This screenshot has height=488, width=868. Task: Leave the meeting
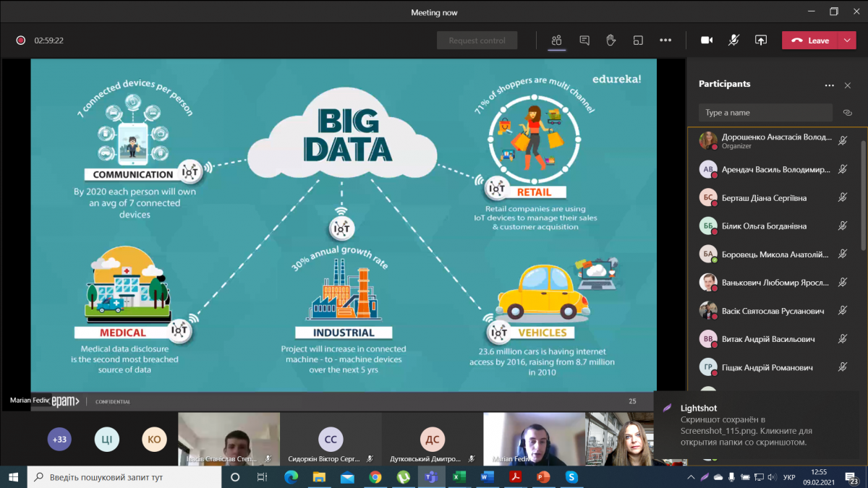click(x=810, y=40)
